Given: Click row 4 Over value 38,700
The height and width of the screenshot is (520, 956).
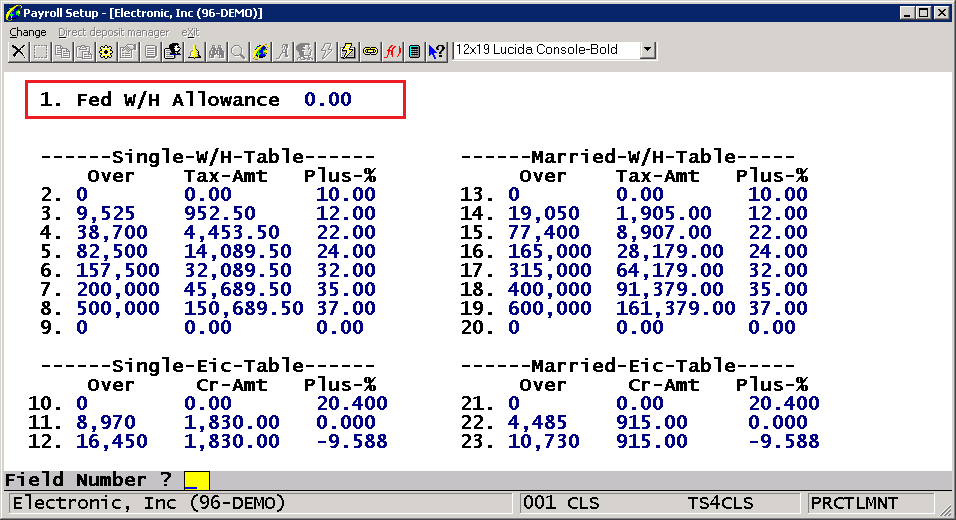Looking at the screenshot, I should [x=112, y=232].
